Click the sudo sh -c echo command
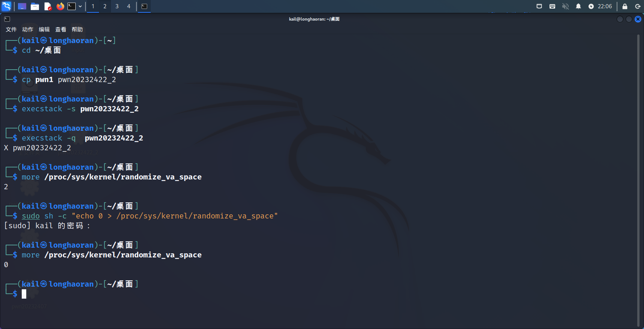644x329 pixels. pos(150,216)
